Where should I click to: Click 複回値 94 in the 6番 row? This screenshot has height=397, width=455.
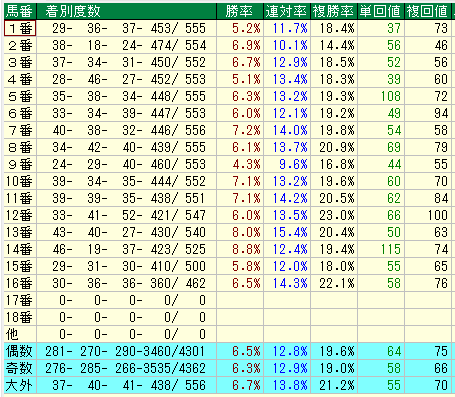pos(441,113)
